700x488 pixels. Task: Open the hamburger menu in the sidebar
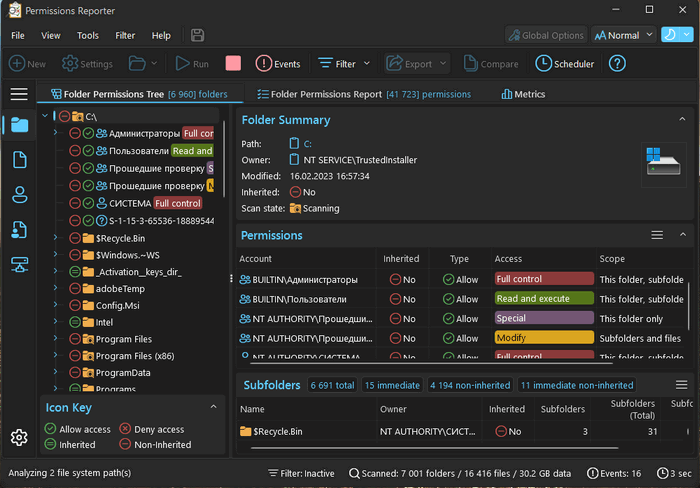pos(19,94)
